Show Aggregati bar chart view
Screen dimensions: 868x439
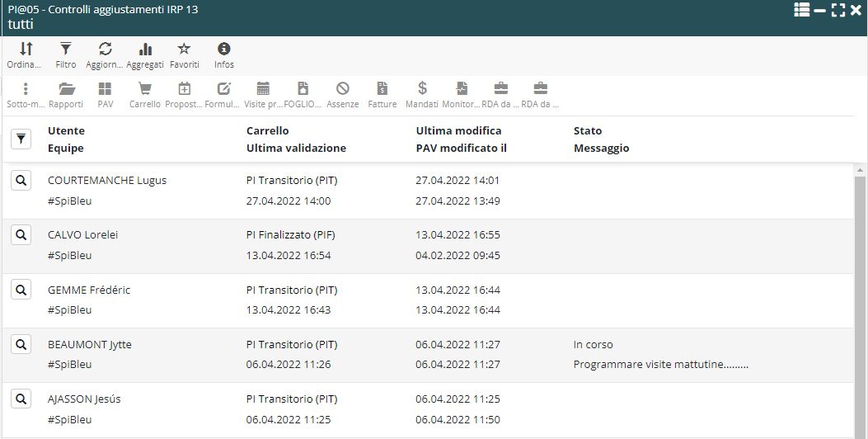145,55
